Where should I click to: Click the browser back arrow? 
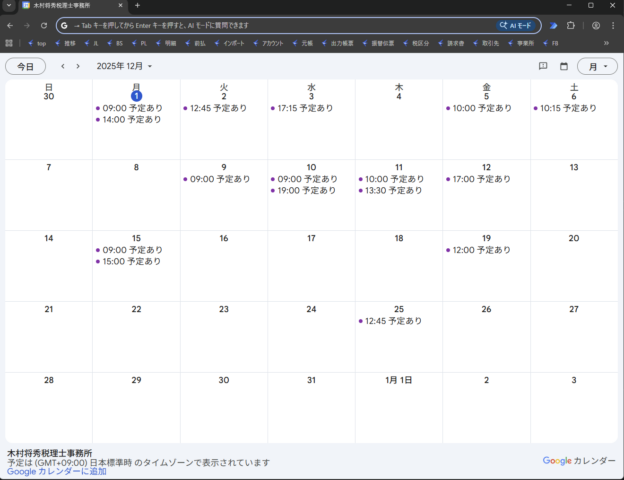[x=10, y=25]
